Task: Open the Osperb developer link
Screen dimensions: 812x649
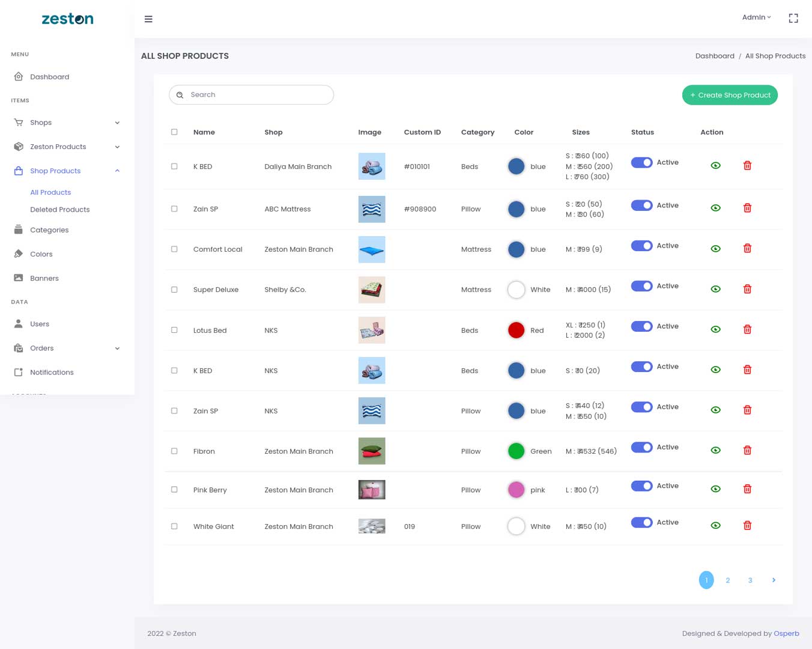Action: (x=786, y=633)
